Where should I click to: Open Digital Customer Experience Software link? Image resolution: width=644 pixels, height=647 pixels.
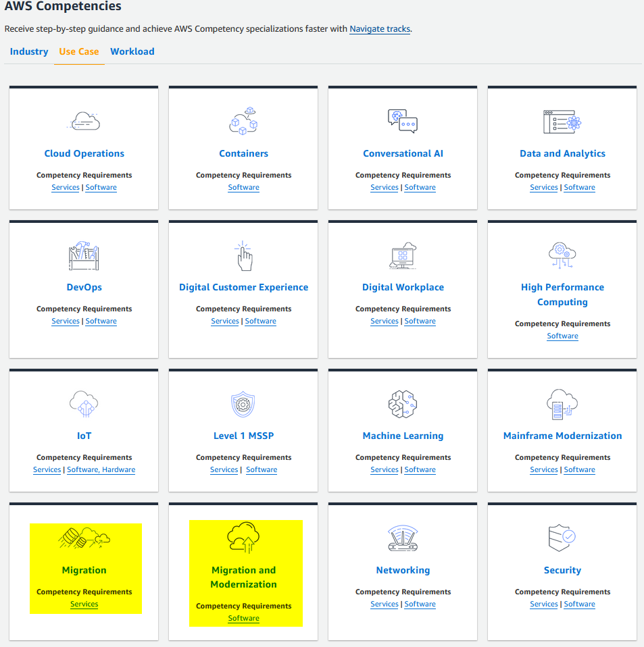pos(260,321)
